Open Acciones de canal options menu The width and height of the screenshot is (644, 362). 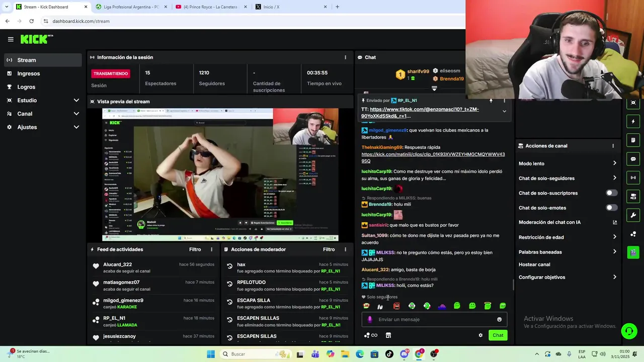pyautogui.click(x=613, y=146)
